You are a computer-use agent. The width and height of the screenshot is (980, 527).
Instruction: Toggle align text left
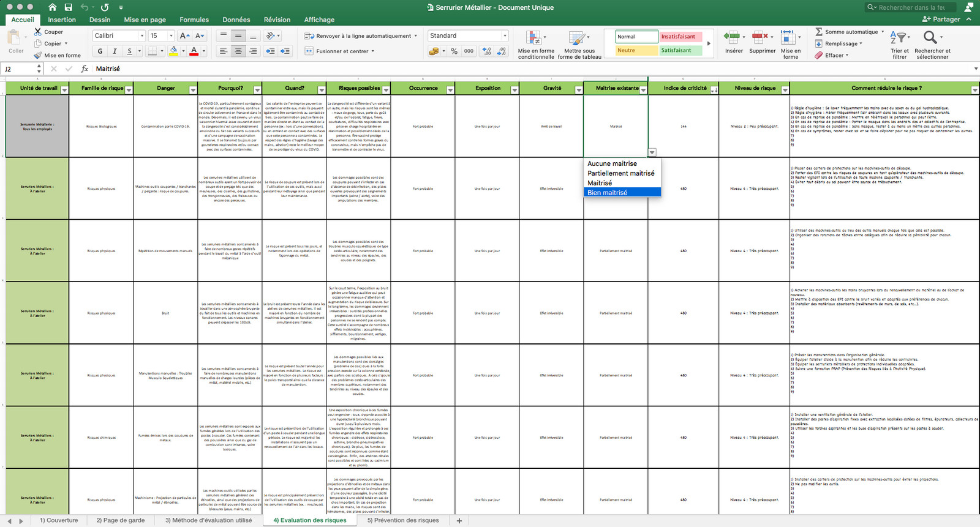click(224, 51)
